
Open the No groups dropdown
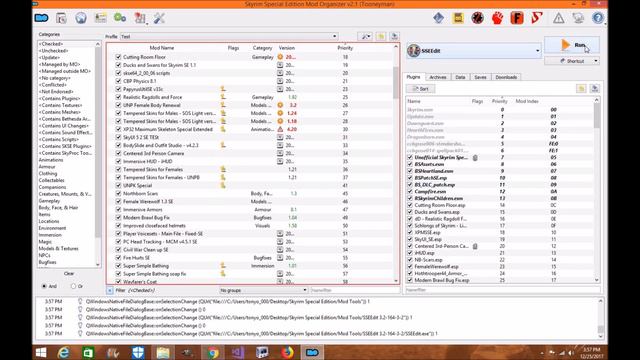tap(263, 290)
